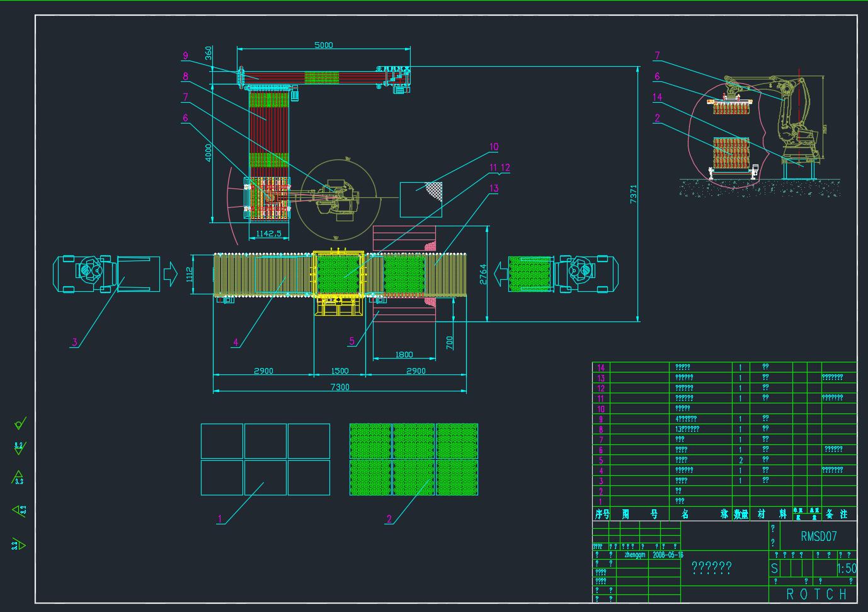This screenshot has height=612, width=868.
Task: Select the loaded forklift on the right
Action: (564, 274)
